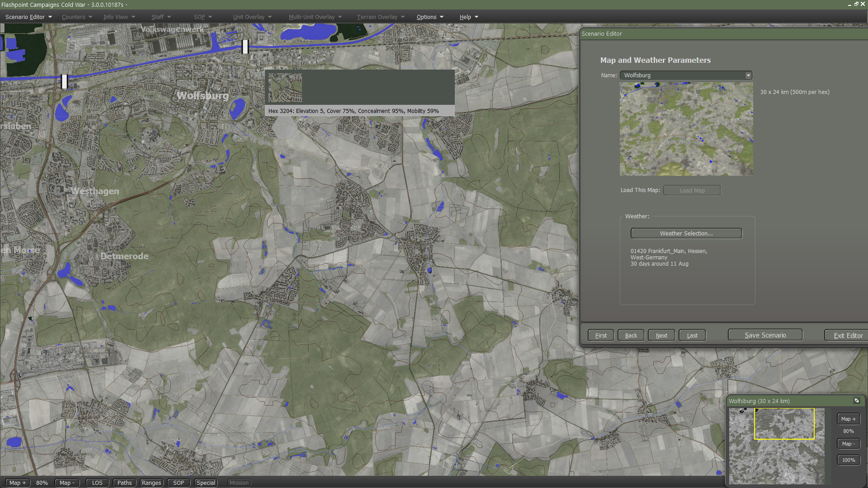Click the Wolfsburg map preview image
This screenshot has width=868, height=488.
click(x=686, y=129)
